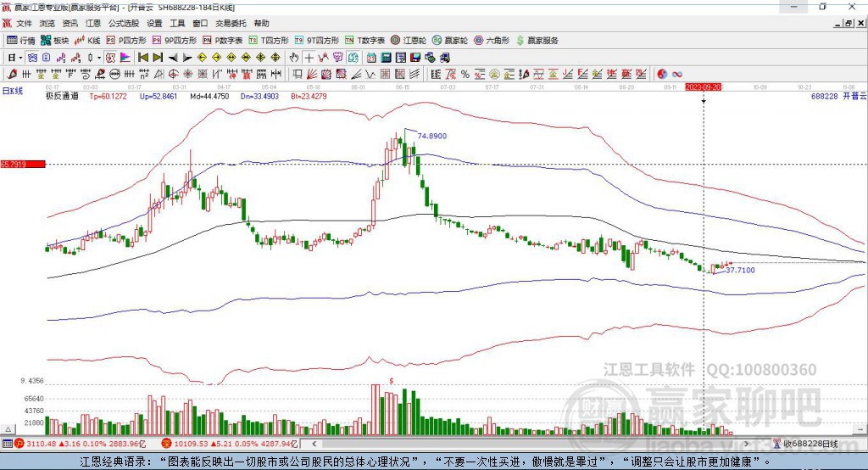This screenshot has height=470, width=868.
Task: Expand the candlestick style dropdown arrow
Action: pyautogui.click(x=99, y=58)
